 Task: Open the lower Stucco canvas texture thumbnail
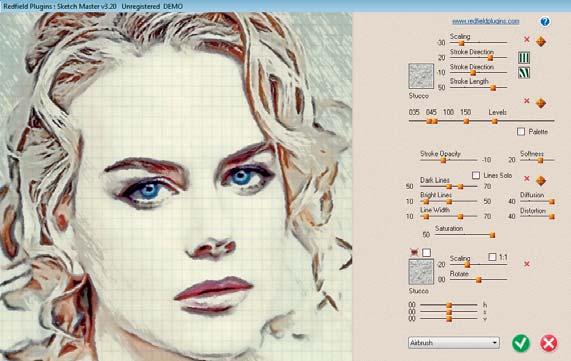tap(421, 272)
